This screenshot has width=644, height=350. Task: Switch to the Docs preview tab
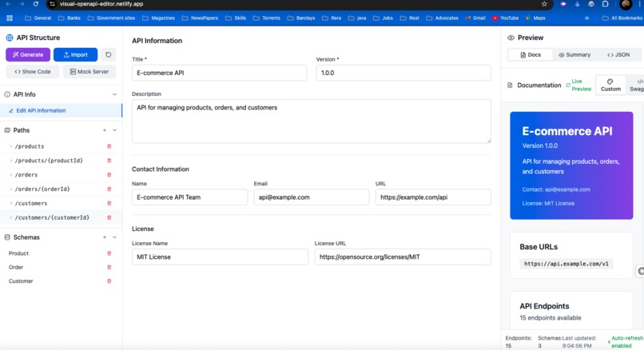[x=531, y=54]
